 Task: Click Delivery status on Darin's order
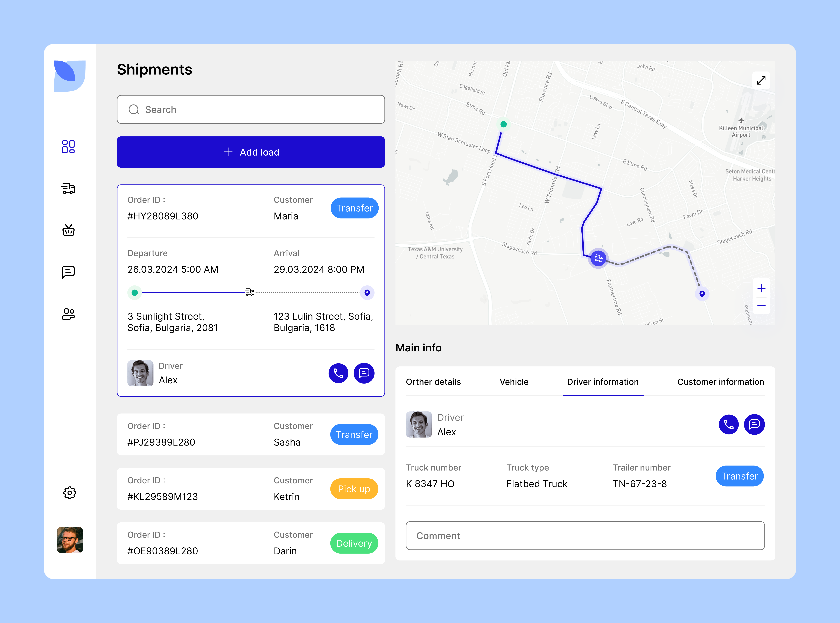[354, 543]
